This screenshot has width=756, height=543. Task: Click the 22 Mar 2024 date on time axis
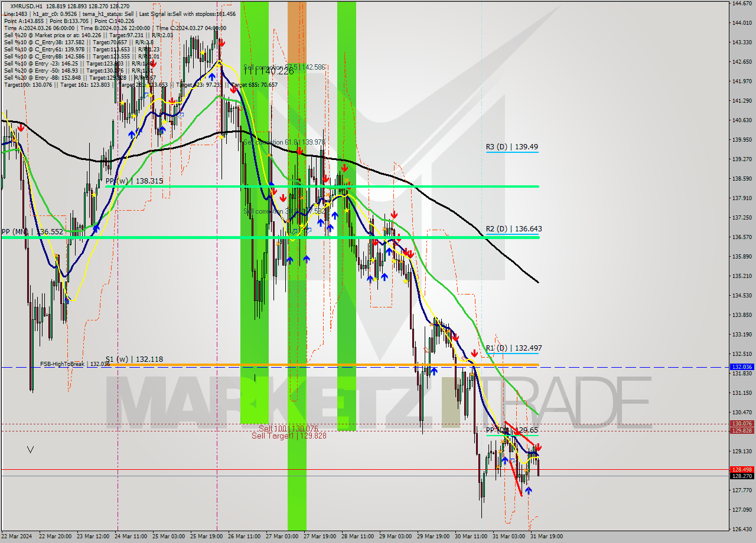17,537
